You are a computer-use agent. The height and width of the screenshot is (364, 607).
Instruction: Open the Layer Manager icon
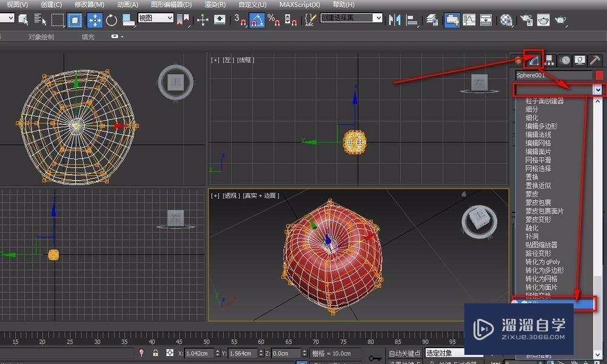[x=433, y=20]
